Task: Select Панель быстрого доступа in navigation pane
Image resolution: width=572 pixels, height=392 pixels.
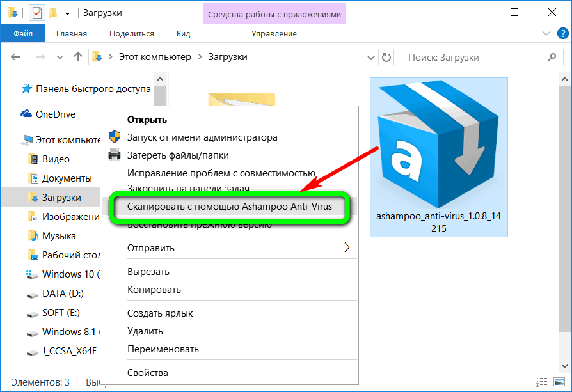Action: (86, 89)
